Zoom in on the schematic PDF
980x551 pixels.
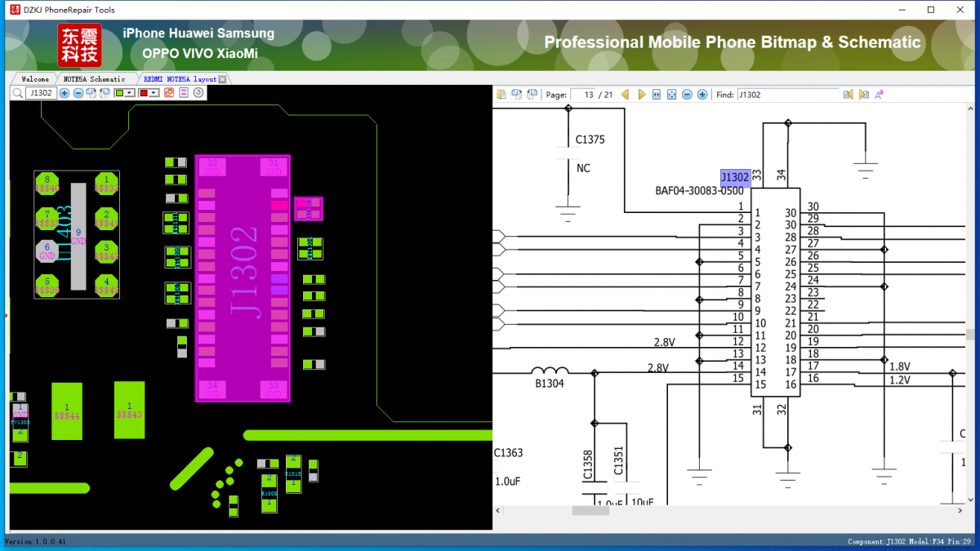[702, 95]
